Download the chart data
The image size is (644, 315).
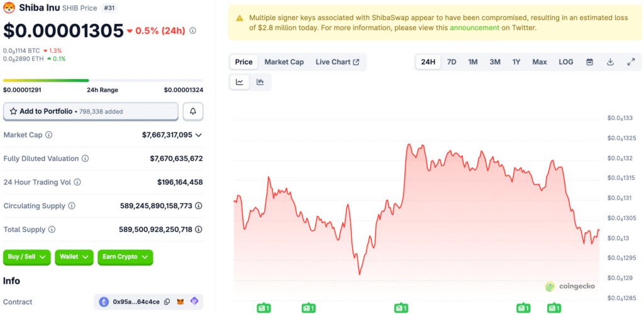click(610, 62)
